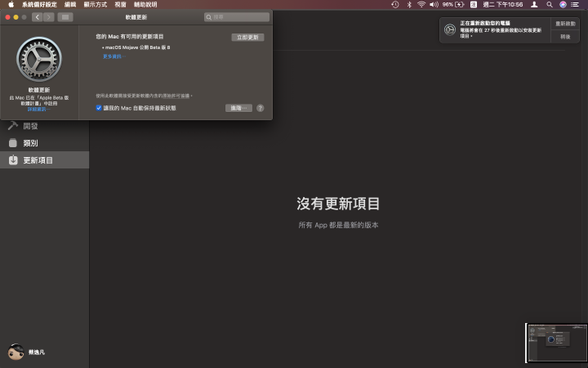The image size is (588, 368).
Task: Click macOS Mojave 公開 Beta 版 8 text
Action: tap(137, 47)
